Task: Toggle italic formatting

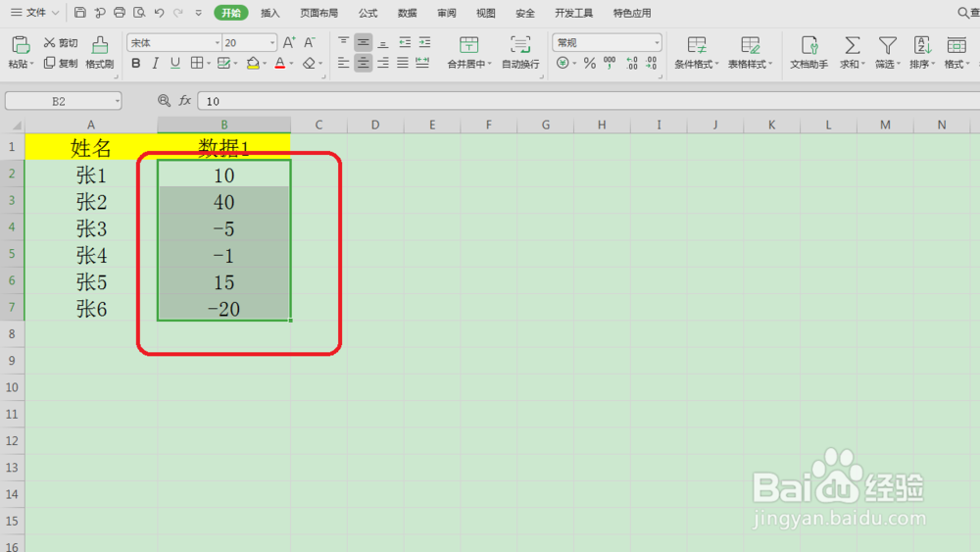Action: click(x=156, y=63)
